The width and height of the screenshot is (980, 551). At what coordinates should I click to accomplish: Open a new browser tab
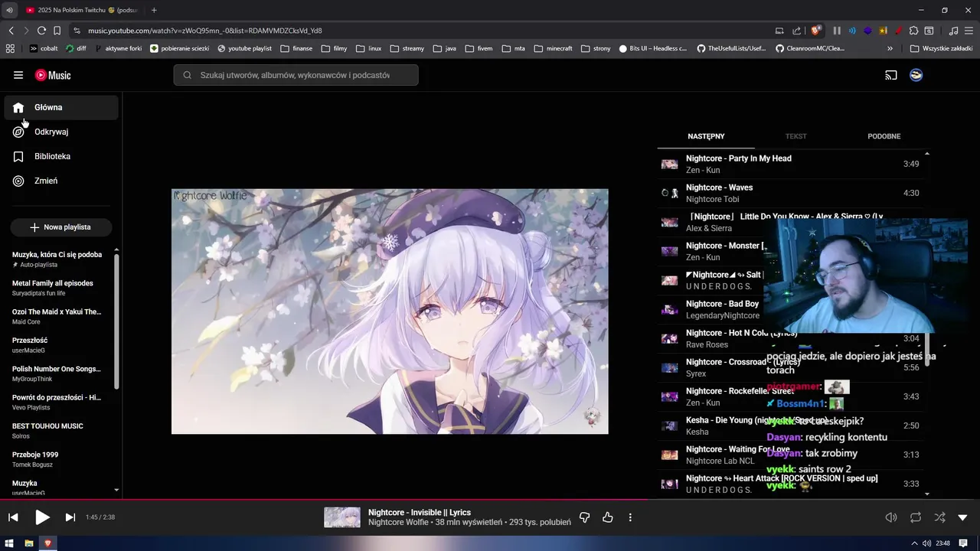coord(154,10)
